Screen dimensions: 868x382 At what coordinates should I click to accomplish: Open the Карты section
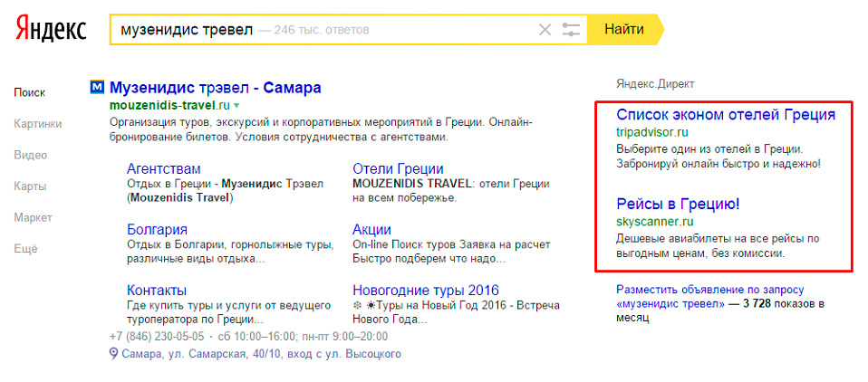coord(30,186)
